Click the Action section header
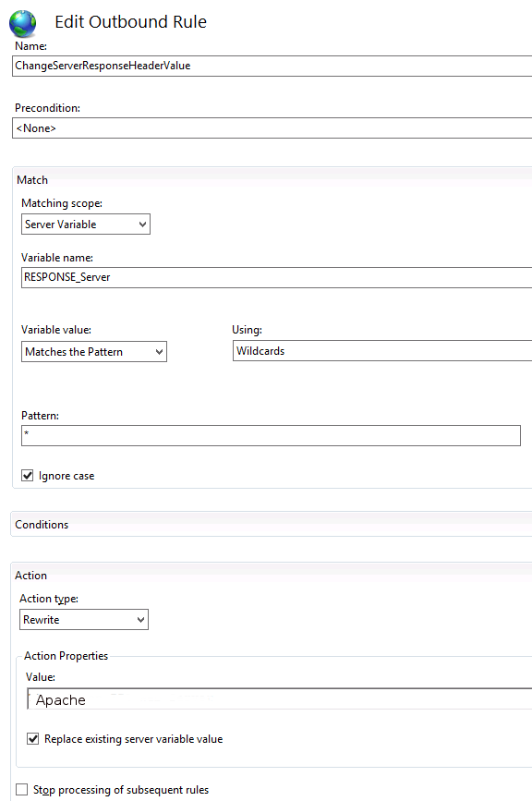Screen dimensions: 532x801 click(x=30, y=576)
